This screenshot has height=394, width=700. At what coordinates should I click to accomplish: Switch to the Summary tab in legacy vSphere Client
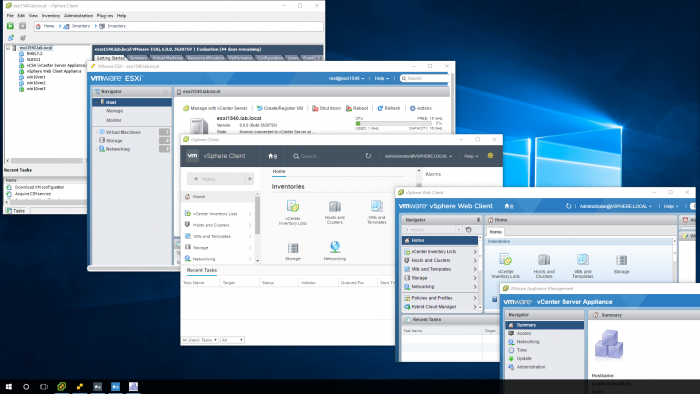tap(138, 58)
